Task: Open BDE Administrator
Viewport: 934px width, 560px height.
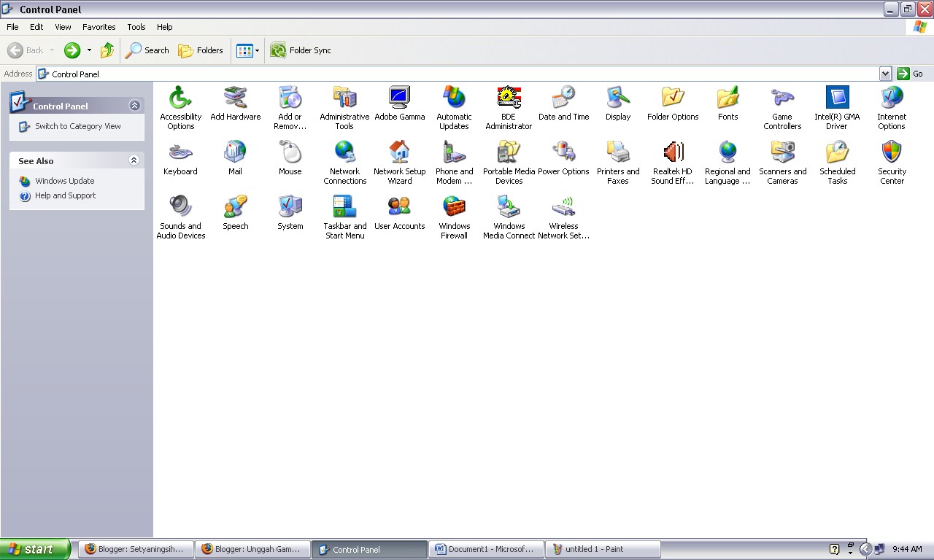Action: pos(509,107)
